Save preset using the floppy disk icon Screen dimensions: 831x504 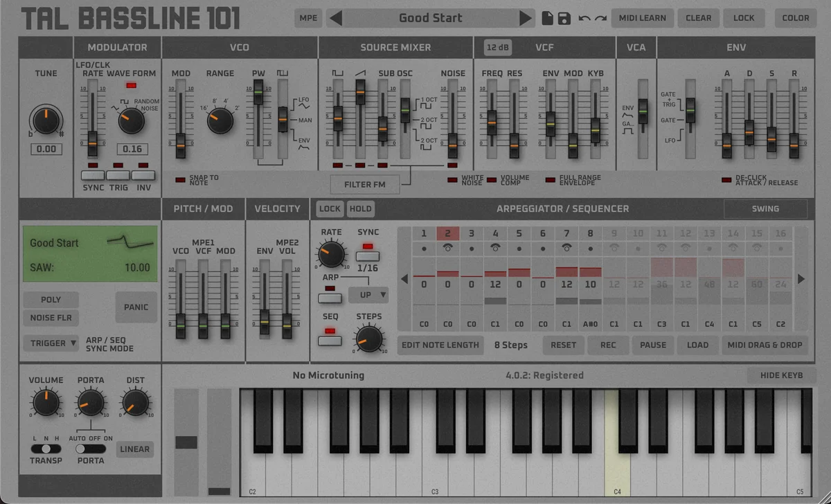click(x=564, y=18)
